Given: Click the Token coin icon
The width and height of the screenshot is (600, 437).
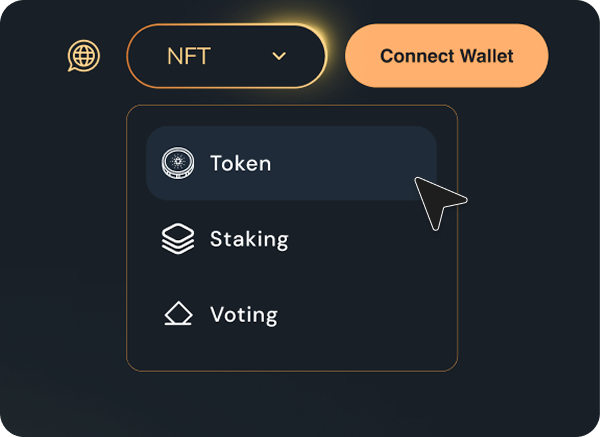Looking at the screenshot, I should tap(177, 163).
